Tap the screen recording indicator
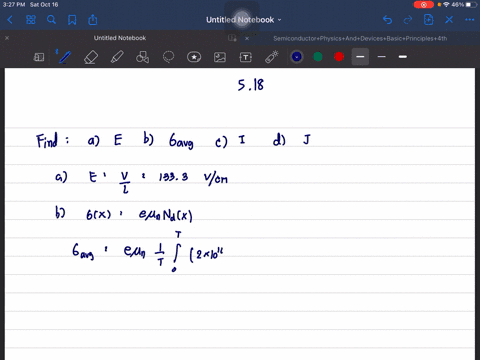The width and height of the screenshot is (480, 360). pos(424,5)
